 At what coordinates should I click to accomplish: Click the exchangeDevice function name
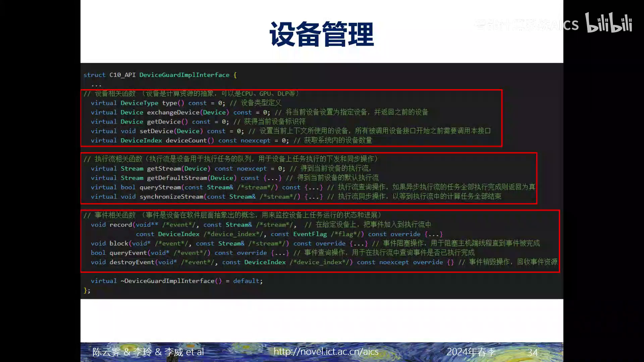click(x=173, y=113)
